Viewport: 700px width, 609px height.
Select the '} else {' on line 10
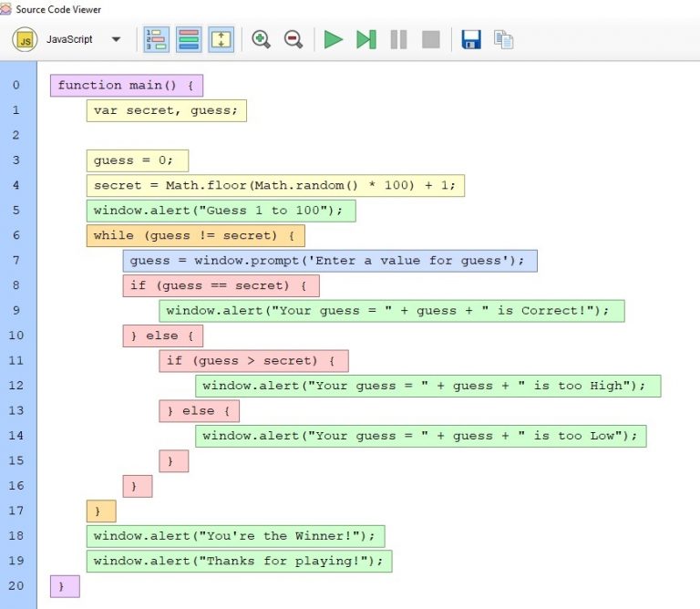pyautogui.click(x=163, y=335)
